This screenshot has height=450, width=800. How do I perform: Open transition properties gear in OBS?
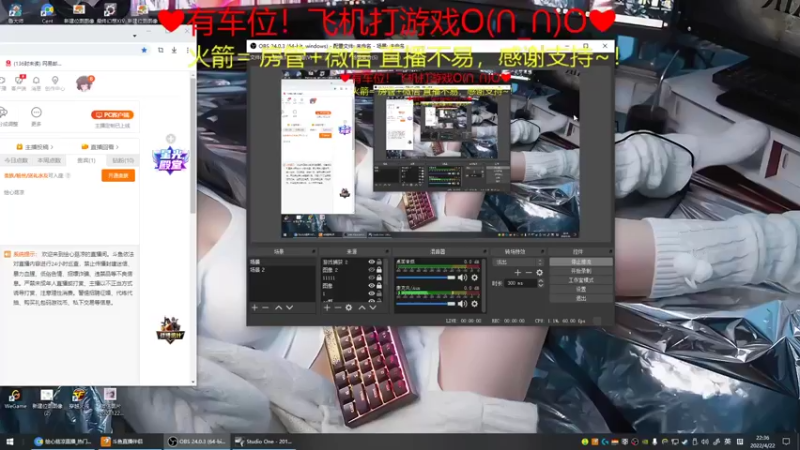pos(539,272)
